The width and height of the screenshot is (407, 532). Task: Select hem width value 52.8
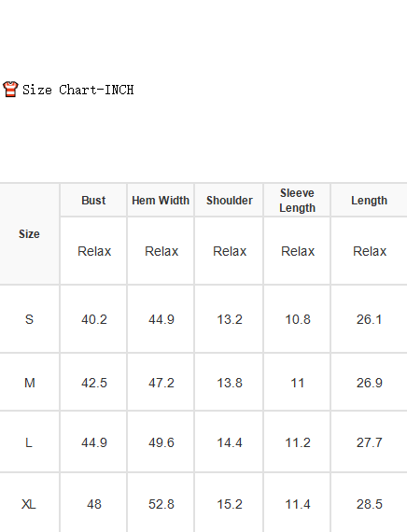point(161,504)
